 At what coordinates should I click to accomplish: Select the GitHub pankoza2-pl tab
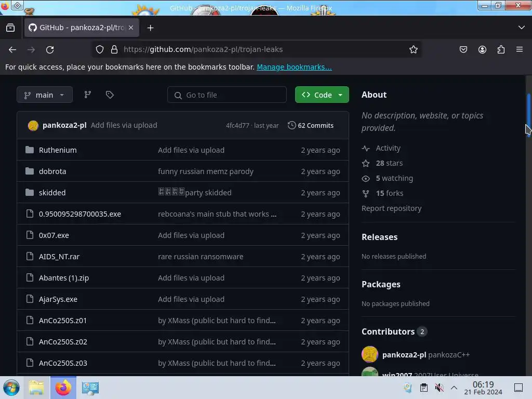82,28
